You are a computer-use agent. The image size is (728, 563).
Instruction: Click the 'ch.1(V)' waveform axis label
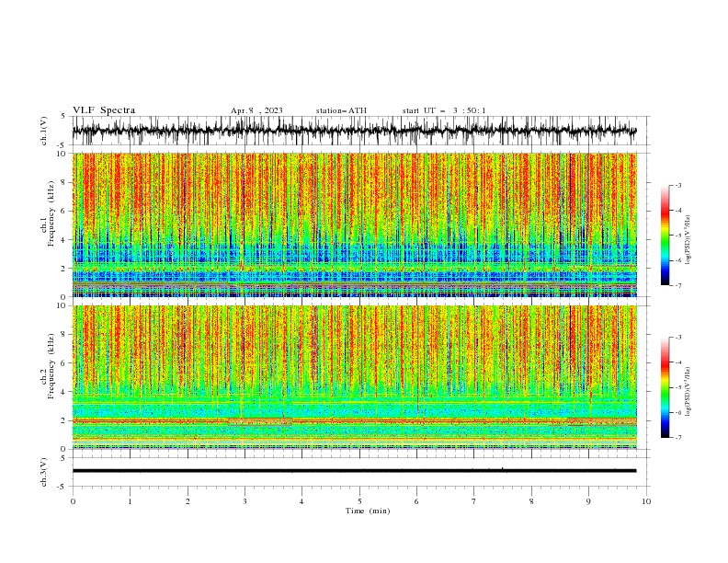[x=44, y=131]
